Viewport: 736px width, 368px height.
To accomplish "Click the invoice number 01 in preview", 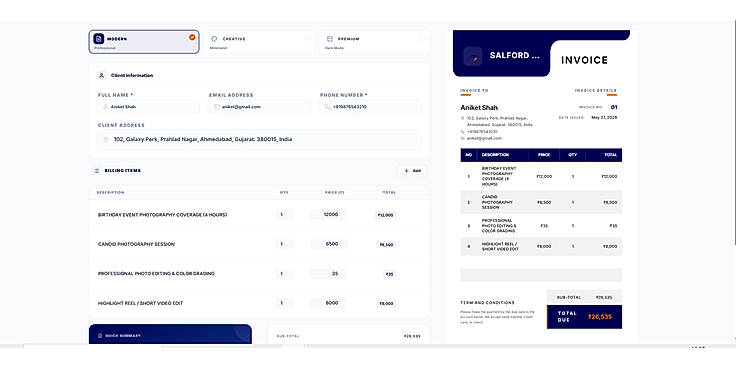I will tap(614, 107).
